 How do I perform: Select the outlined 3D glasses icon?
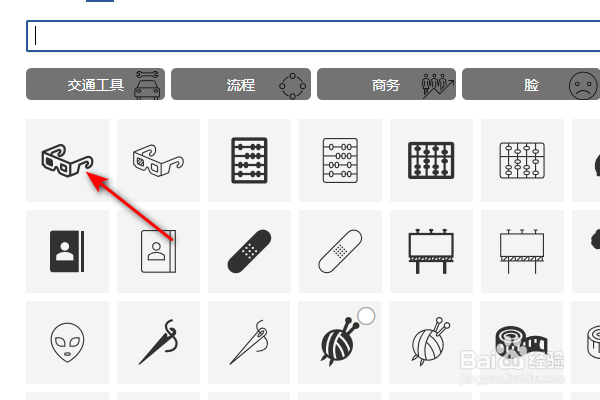(158, 160)
